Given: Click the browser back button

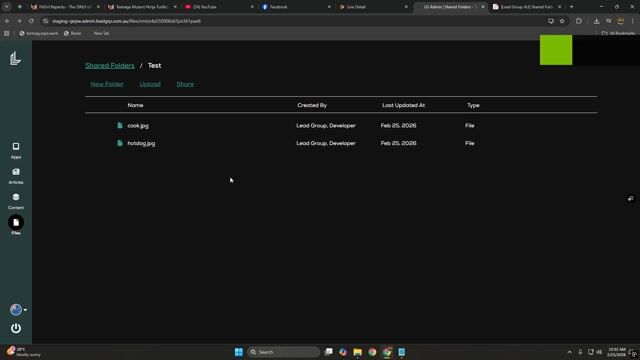Looking at the screenshot, I should (7, 21).
